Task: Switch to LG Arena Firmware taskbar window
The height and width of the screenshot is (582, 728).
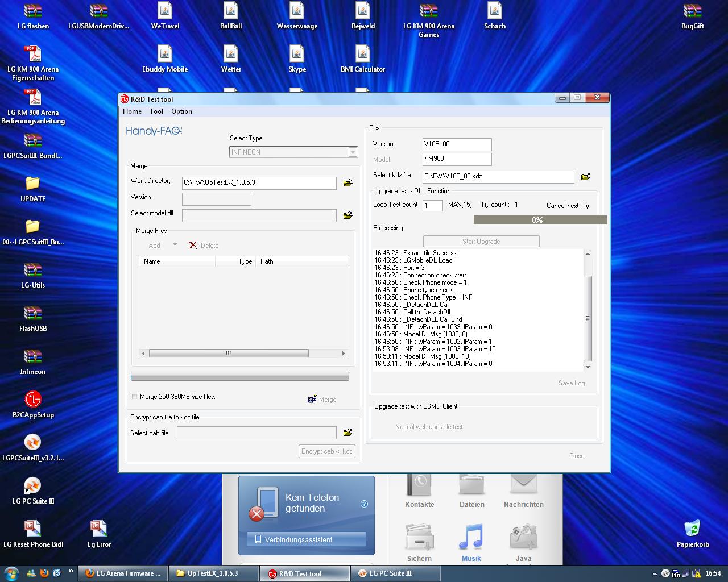Action: [x=123, y=573]
